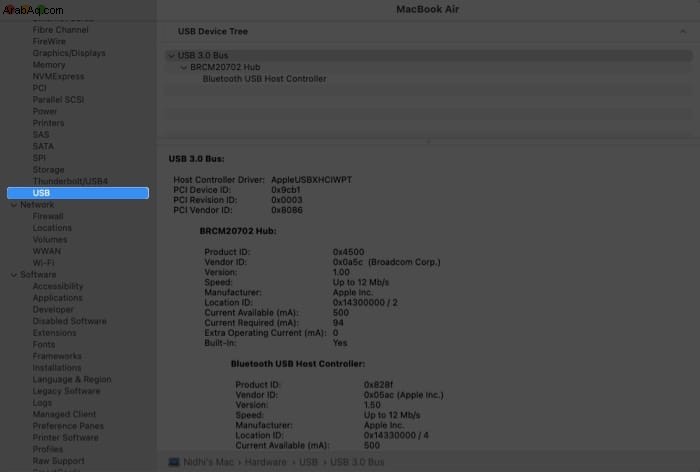Click Hardware in the path bar
Viewport: 700px width, 472px height.
tap(265, 462)
